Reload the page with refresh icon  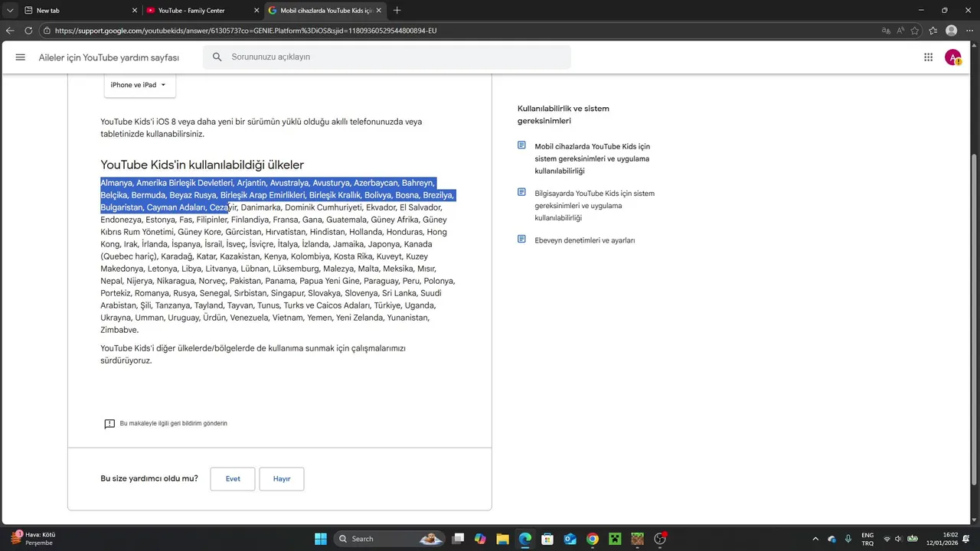coord(28,31)
